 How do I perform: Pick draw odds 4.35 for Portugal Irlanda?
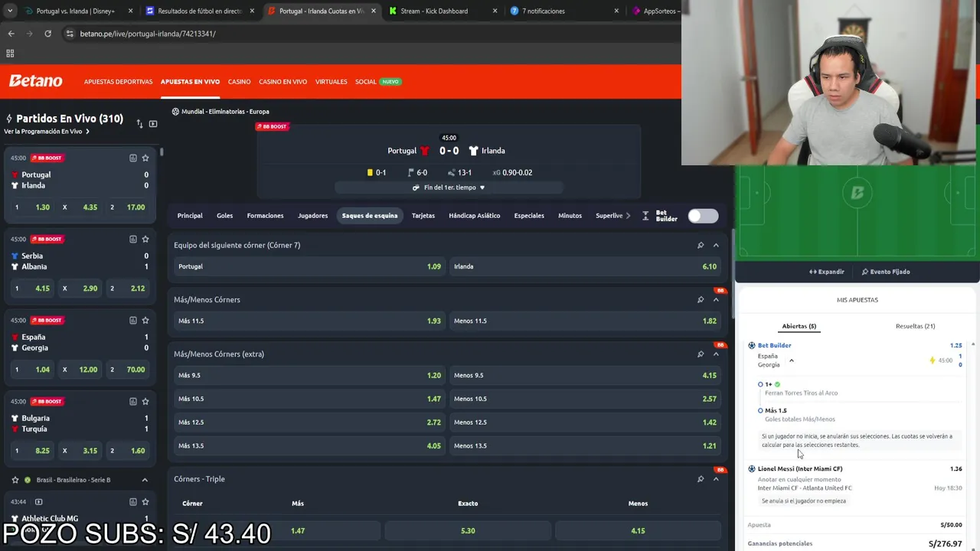coord(80,207)
